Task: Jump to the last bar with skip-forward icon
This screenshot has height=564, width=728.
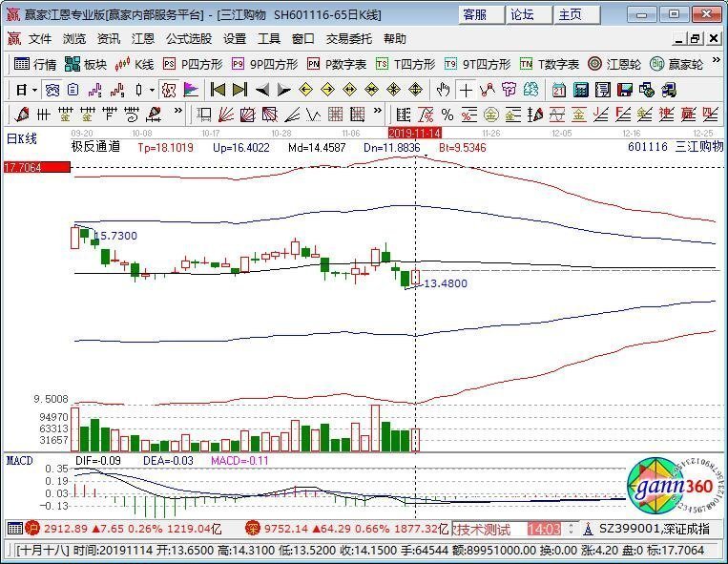Action: [239, 90]
